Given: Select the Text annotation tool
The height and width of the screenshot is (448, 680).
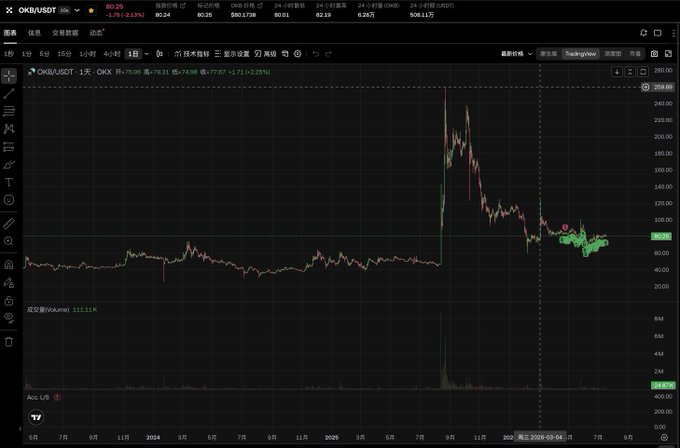Looking at the screenshot, I should coord(9,182).
